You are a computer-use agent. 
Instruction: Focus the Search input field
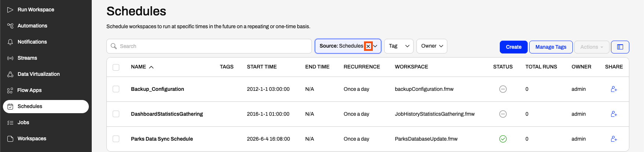(209, 46)
